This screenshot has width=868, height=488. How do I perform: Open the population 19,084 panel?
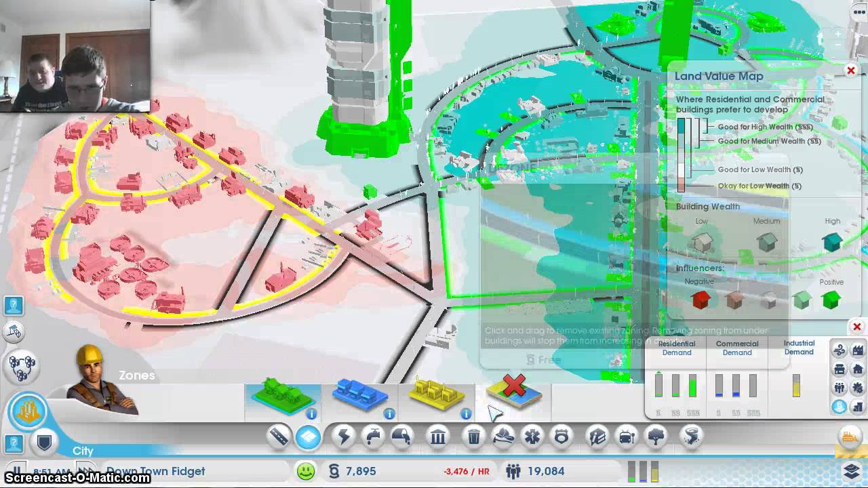click(535, 471)
